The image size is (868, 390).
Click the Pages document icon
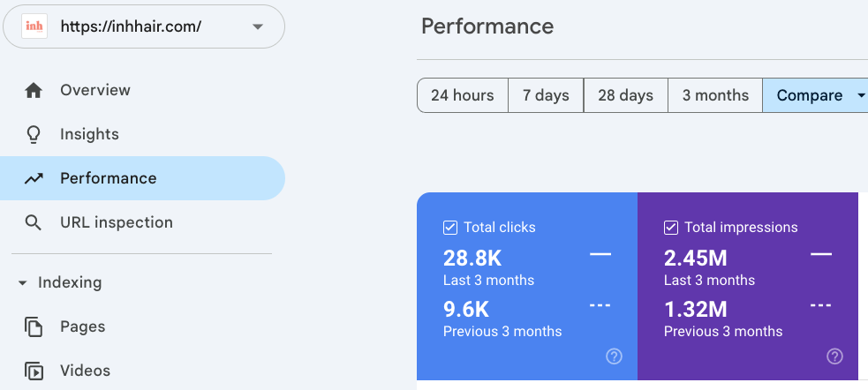[34, 326]
